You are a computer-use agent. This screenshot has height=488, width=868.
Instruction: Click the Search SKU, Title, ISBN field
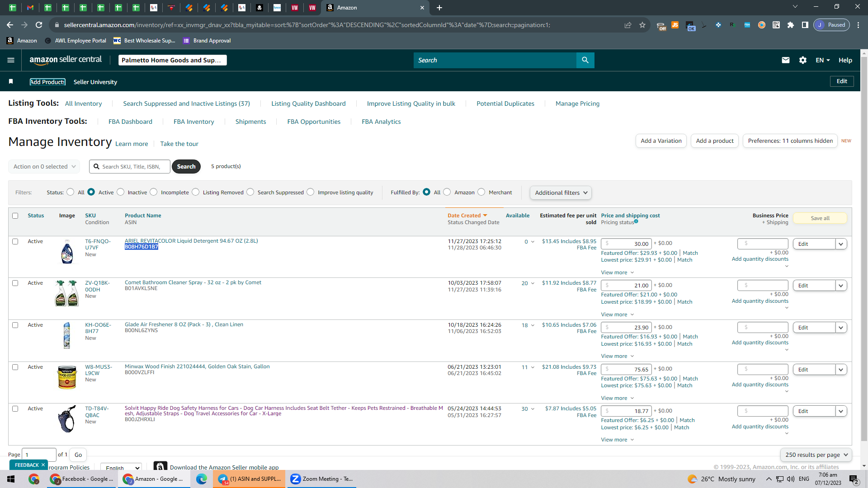[130, 166]
